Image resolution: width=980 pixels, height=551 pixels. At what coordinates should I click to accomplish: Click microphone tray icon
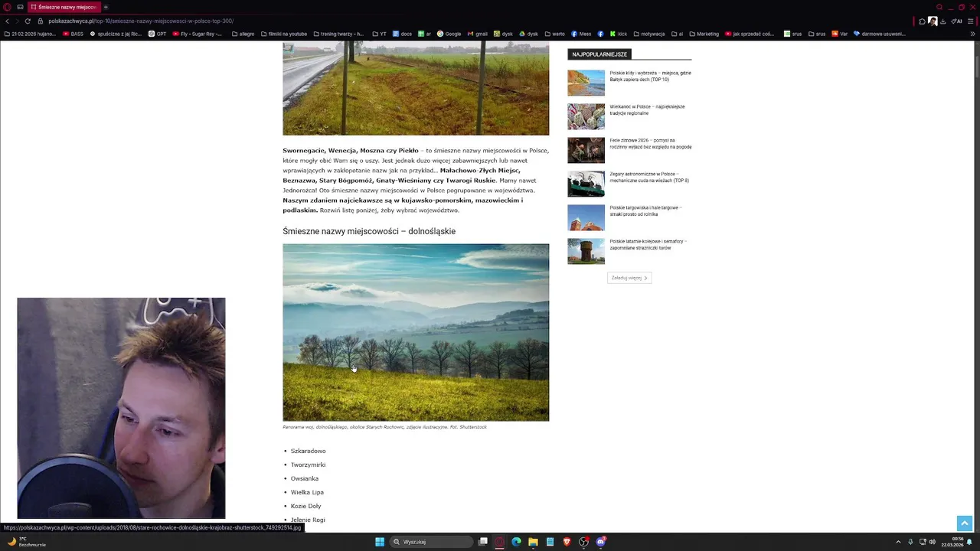coord(910,542)
